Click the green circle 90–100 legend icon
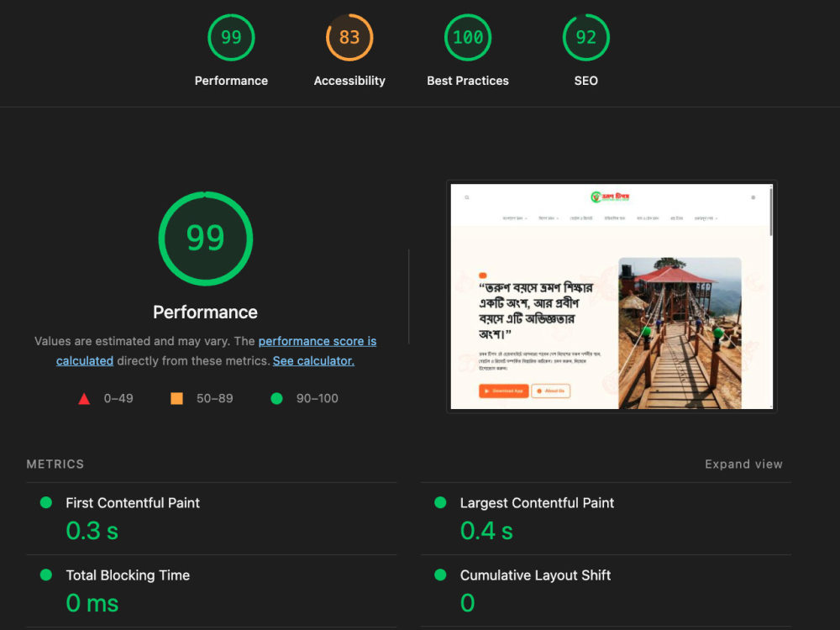This screenshot has height=630, width=840. point(276,398)
